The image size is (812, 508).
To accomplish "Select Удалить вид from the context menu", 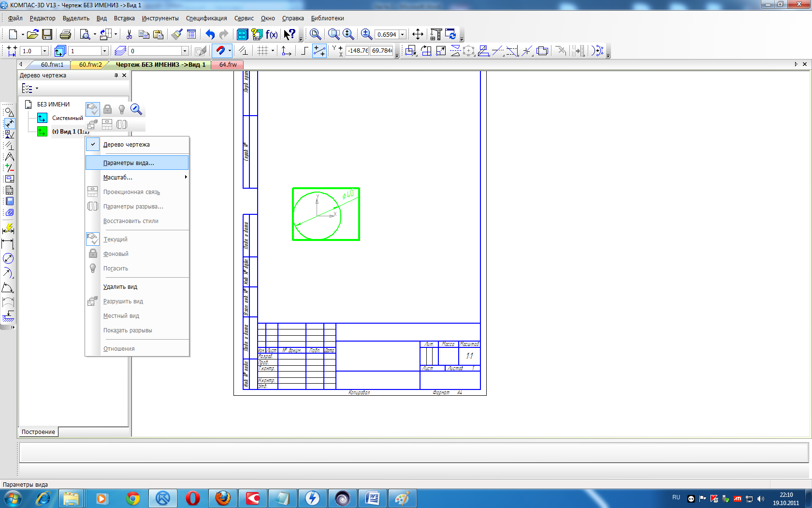I will tap(137, 286).
